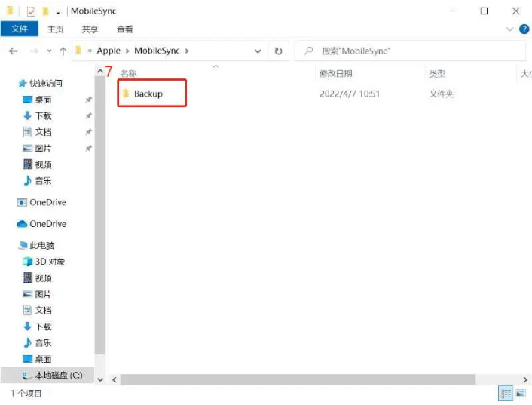The width and height of the screenshot is (532, 405).
Task: Sort by the 修改日期 column header
Action: point(335,73)
